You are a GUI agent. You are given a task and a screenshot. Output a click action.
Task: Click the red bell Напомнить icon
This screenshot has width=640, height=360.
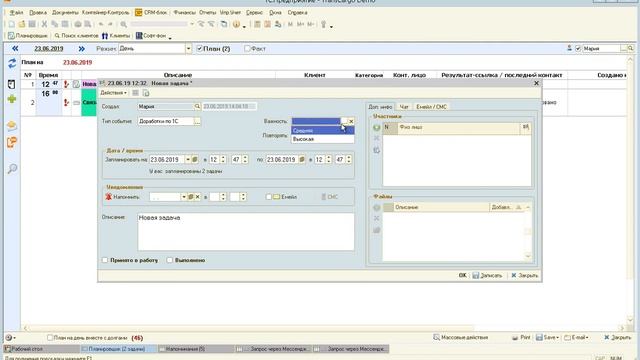(x=109, y=197)
